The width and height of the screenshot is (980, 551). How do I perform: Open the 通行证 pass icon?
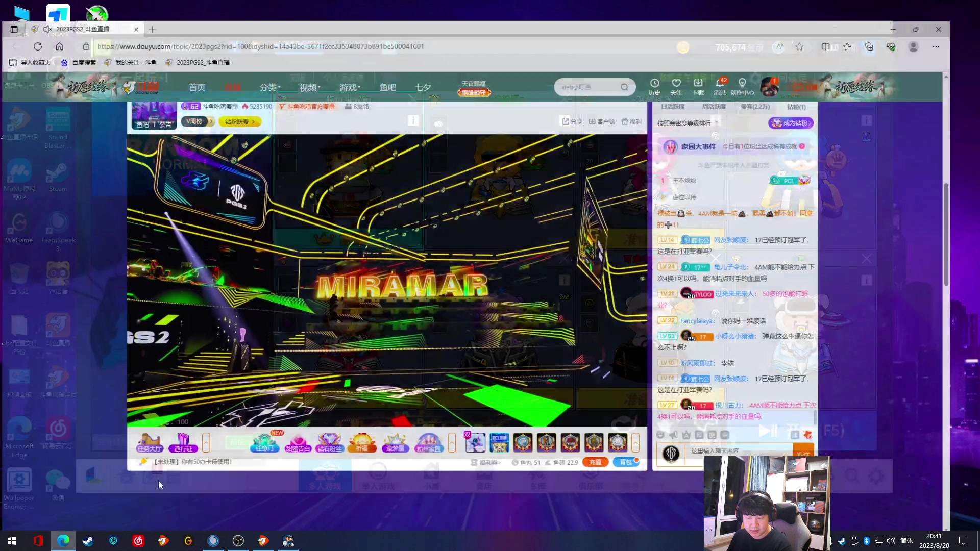183,442
